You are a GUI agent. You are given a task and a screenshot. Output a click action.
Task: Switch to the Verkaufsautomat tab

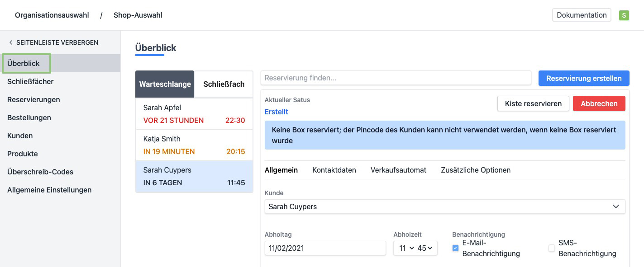coord(398,170)
